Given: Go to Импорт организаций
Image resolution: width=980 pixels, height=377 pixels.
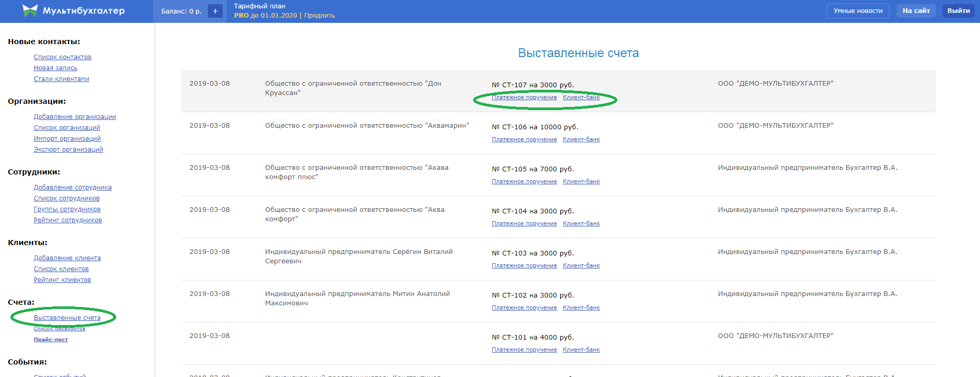Looking at the screenshot, I should (67, 139).
